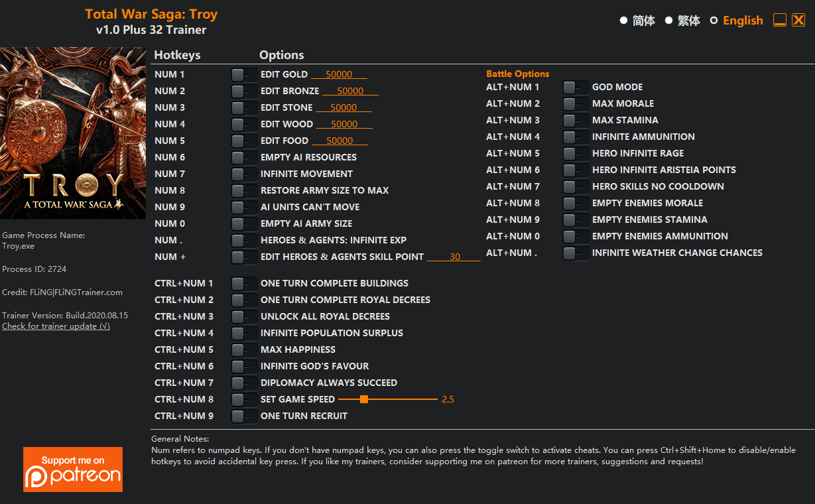Enable ONE TURN COMPLETE ROYAL DECREES

point(244,300)
